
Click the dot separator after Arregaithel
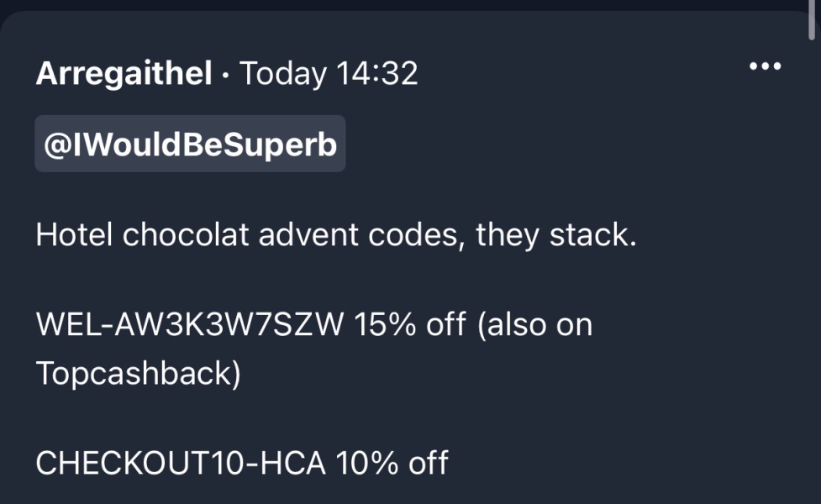click(225, 74)
